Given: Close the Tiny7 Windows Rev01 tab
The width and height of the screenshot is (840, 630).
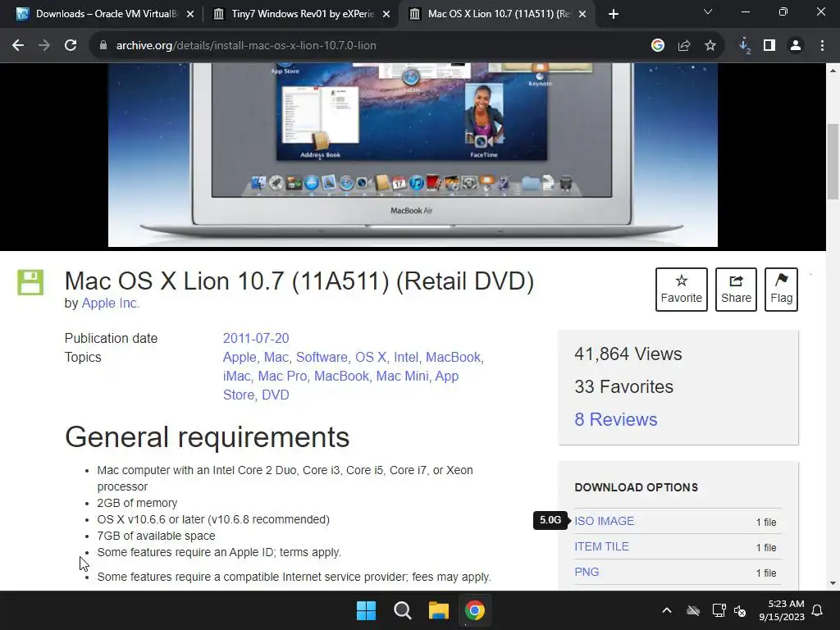Looking at the screenshot, I should pos(386,14).
